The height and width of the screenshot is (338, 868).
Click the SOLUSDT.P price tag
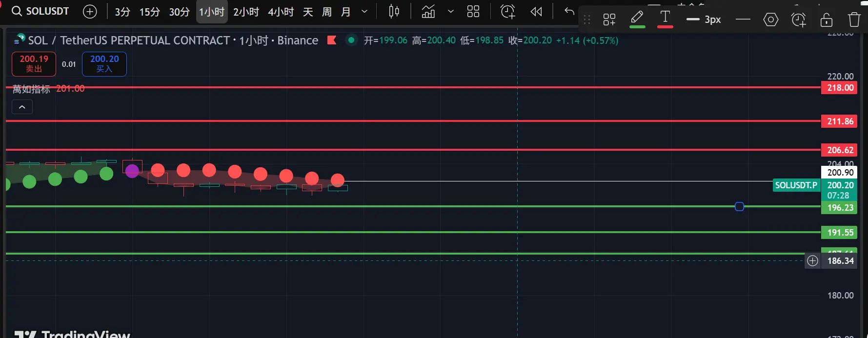[x=796, y=185]
